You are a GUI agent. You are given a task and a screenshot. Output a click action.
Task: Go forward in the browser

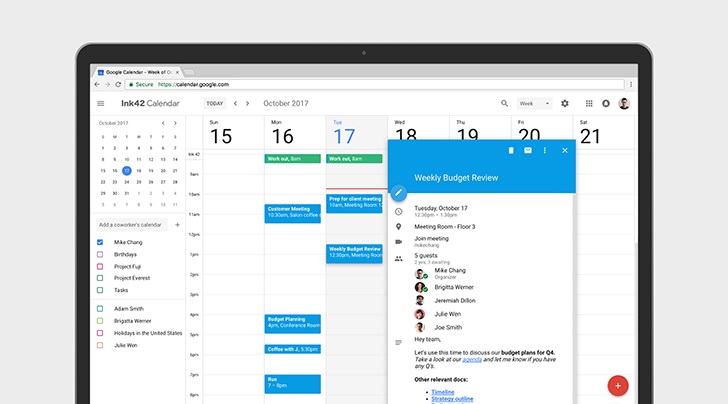click(107, 85)
